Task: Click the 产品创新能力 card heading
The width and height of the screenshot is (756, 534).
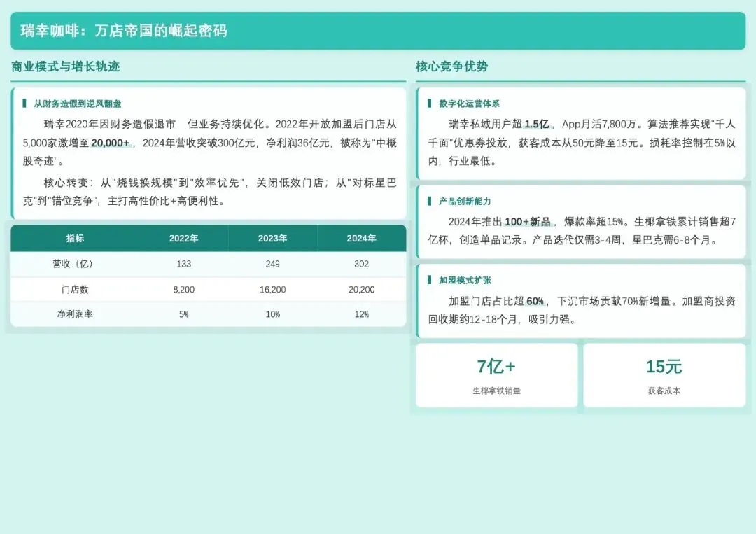Action: coord(465,202)
